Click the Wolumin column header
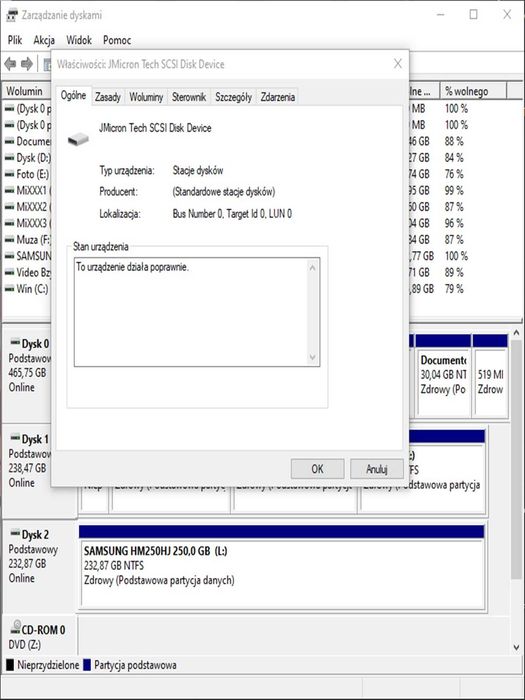 (26, 91)
